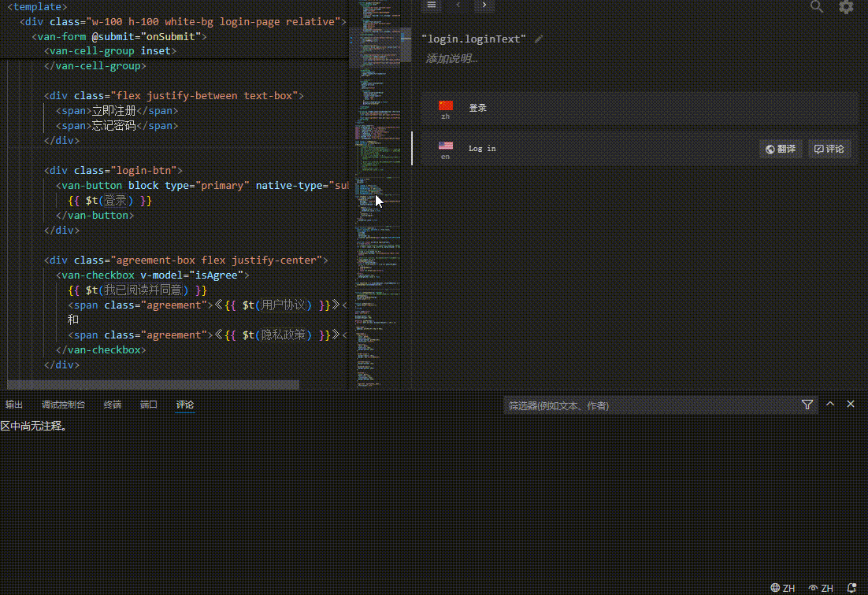868x595 pixels.
Task: Edit key name with the pencil icon
Action: click(539, 39)
